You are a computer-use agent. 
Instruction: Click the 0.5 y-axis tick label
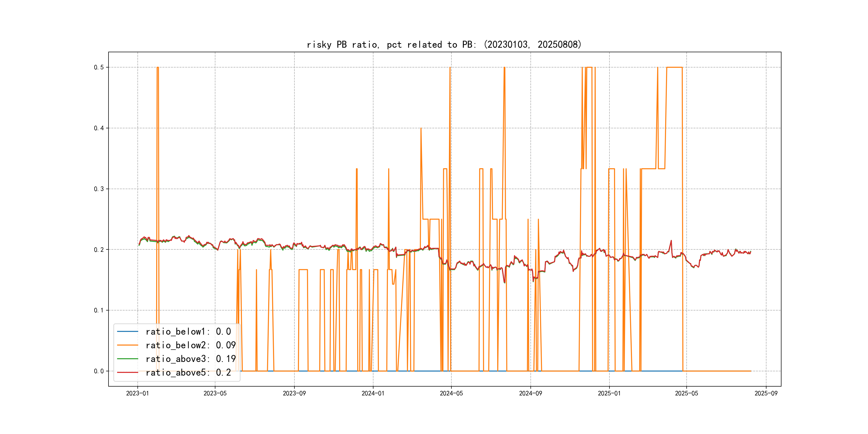pyautogui.click(x=99, y=68)
